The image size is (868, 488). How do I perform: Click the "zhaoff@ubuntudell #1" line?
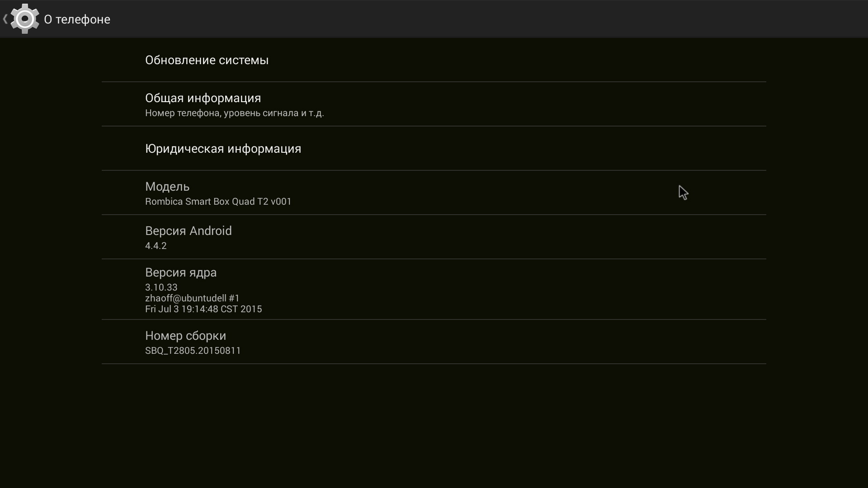tap(192, 298)
